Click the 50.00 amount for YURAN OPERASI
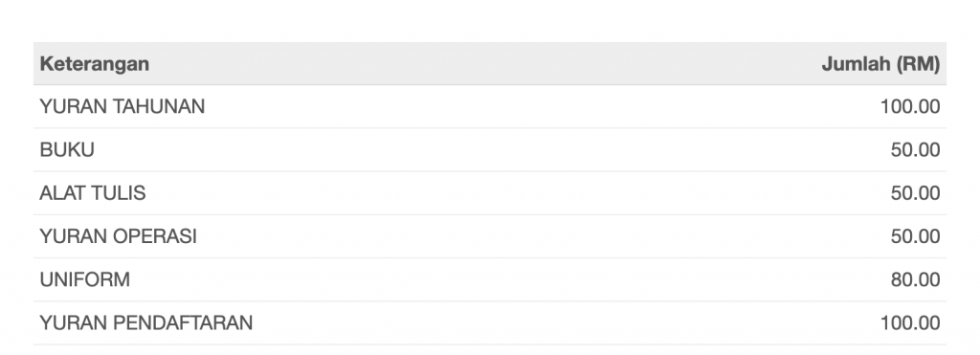 [x=916, y=236]
